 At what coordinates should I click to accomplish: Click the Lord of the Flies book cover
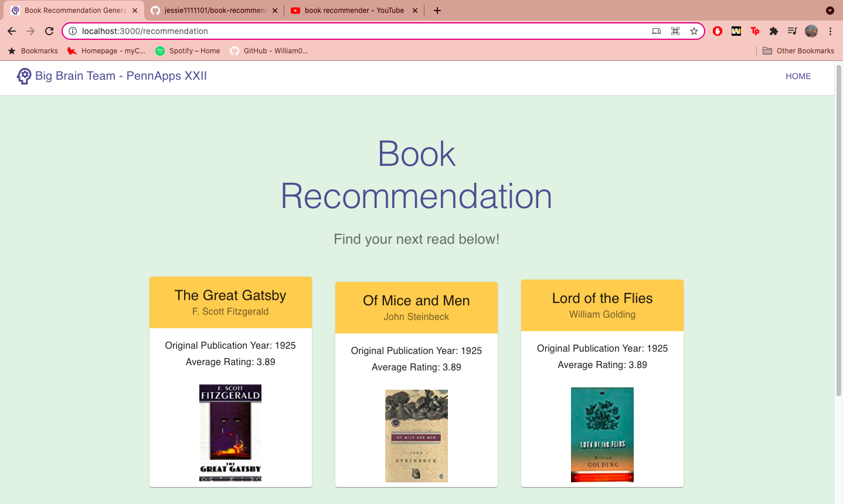click(x=602, y=435)
